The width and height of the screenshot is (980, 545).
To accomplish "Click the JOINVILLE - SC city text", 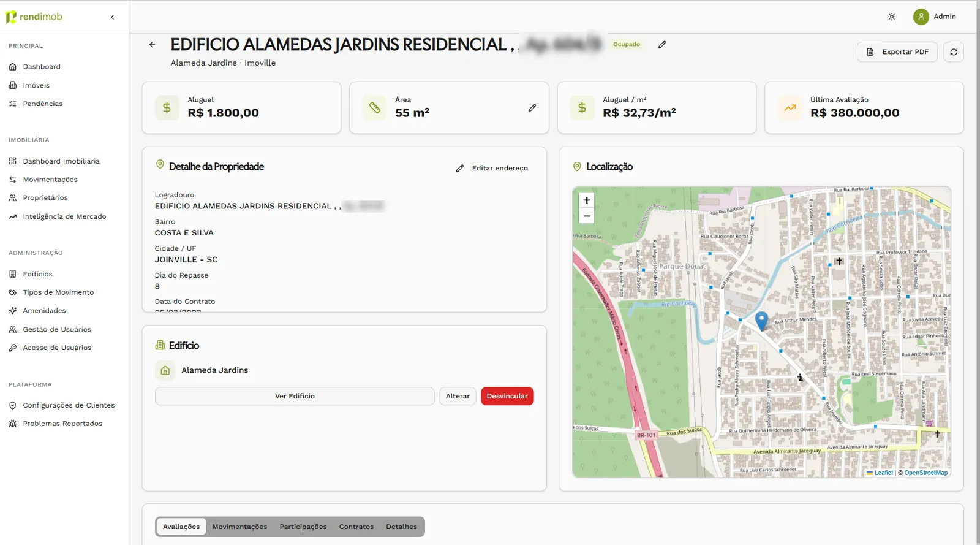I will [x=186, y=260].
